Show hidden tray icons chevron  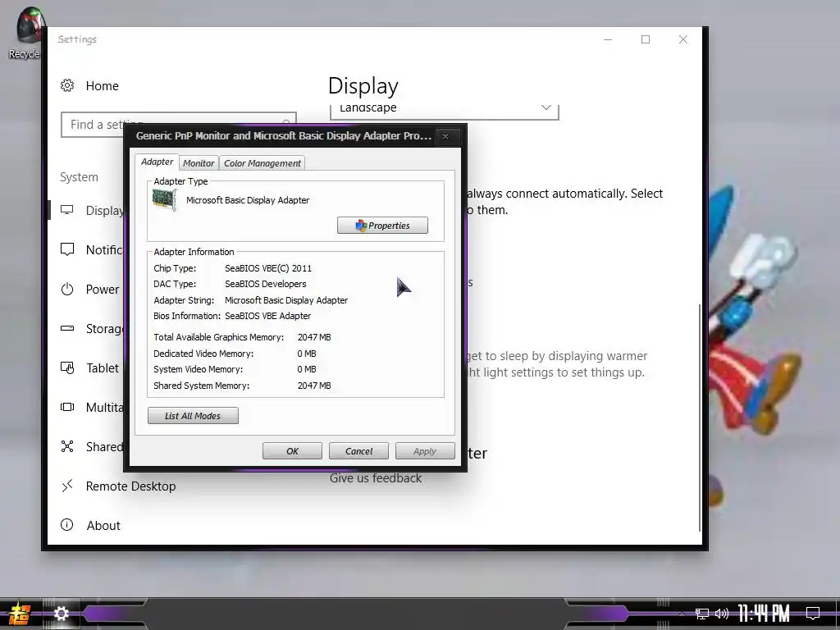[682, 614]
